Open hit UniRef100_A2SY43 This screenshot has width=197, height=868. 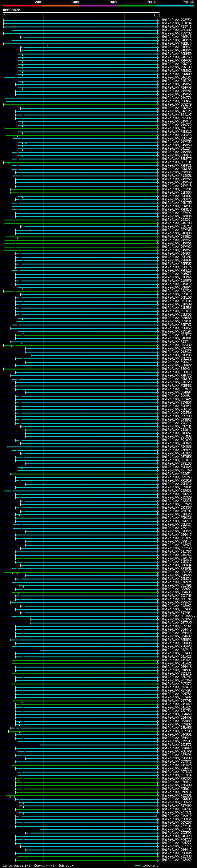[x=177, y=26]
